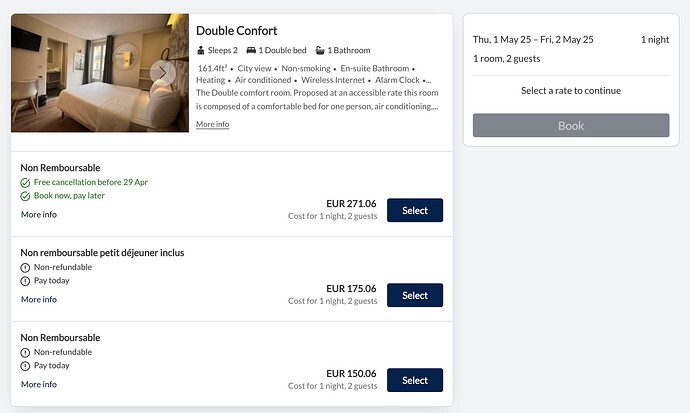This screenshot has height=413, width=690.
Task: Click the Non-refundable info icon in last rate
Action: [25, 352]
